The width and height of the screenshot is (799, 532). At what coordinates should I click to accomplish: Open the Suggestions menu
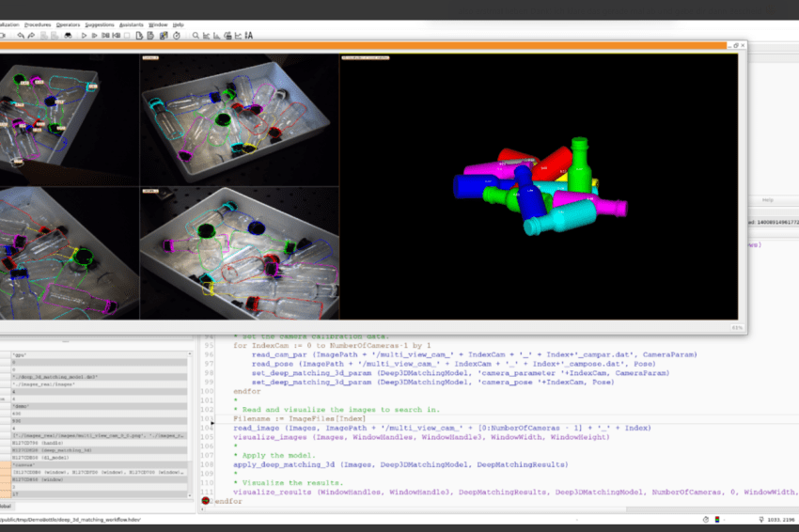100,24
